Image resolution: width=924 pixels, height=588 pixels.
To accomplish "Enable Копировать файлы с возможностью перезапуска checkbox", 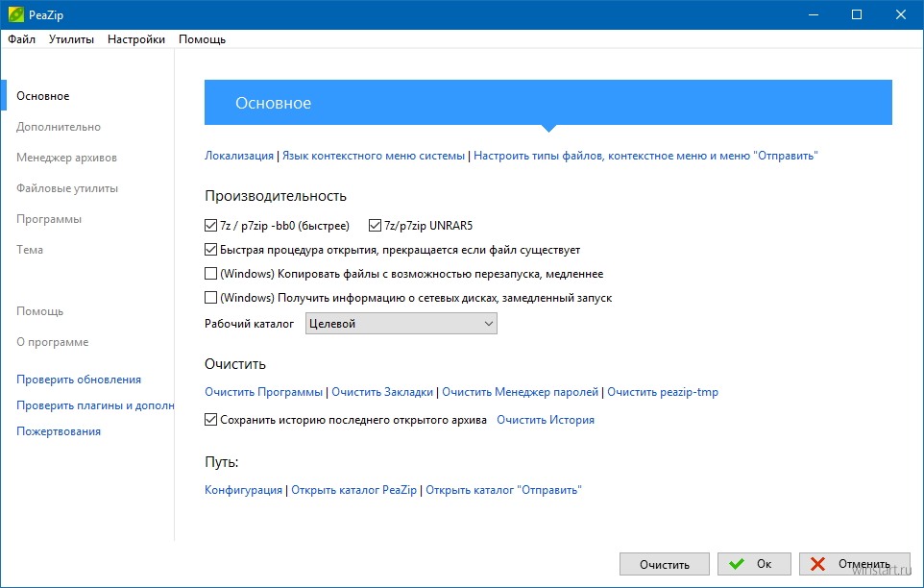I will pos(210,274).
